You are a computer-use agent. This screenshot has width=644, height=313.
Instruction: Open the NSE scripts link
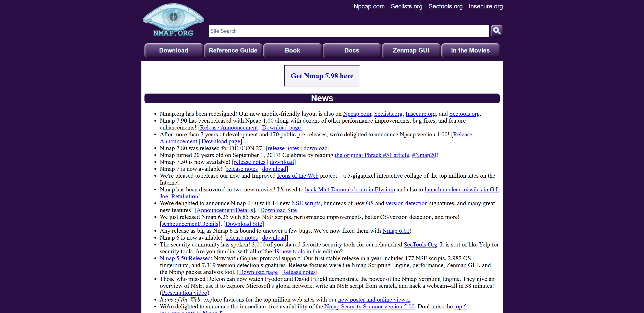coord(306,203)
